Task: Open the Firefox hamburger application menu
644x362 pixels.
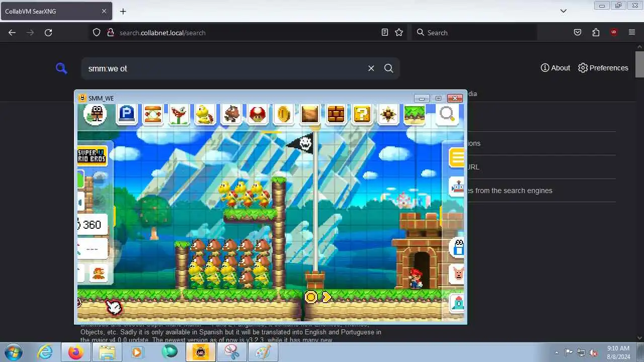Action: (x=632, y=32)
